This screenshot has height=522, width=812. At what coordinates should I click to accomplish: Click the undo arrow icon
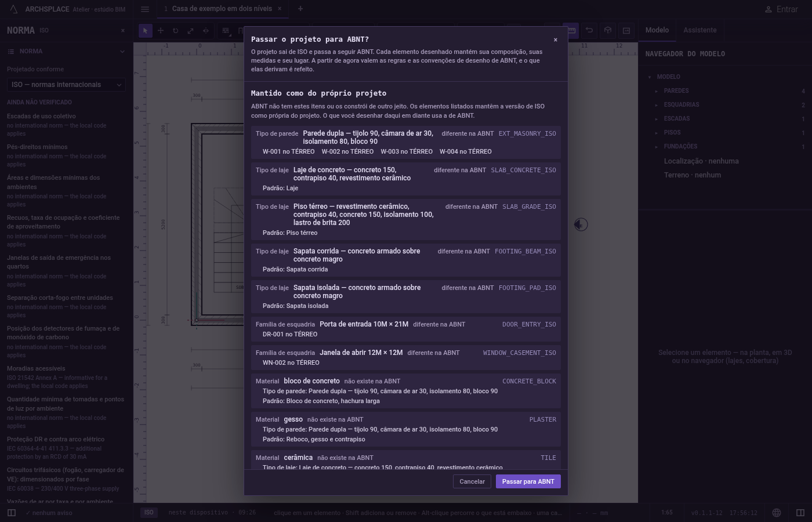coord(589,30)
